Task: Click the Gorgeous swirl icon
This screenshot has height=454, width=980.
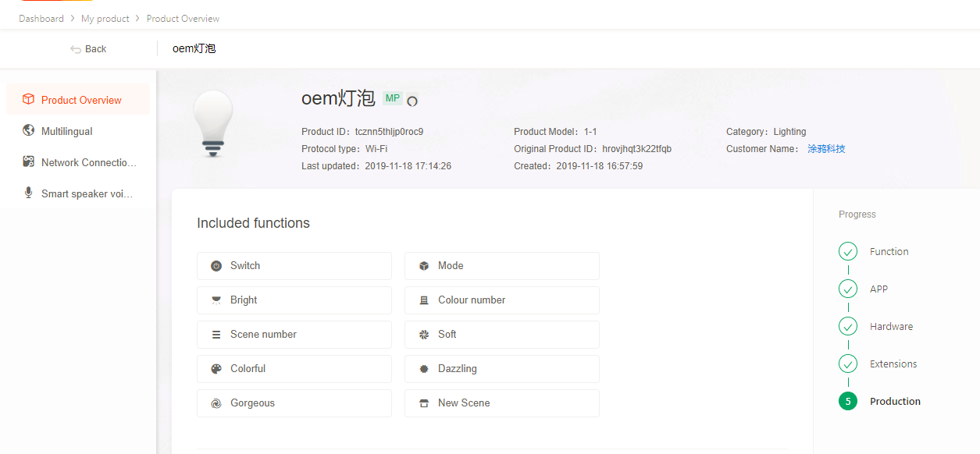Action: (x=216, y=403)
